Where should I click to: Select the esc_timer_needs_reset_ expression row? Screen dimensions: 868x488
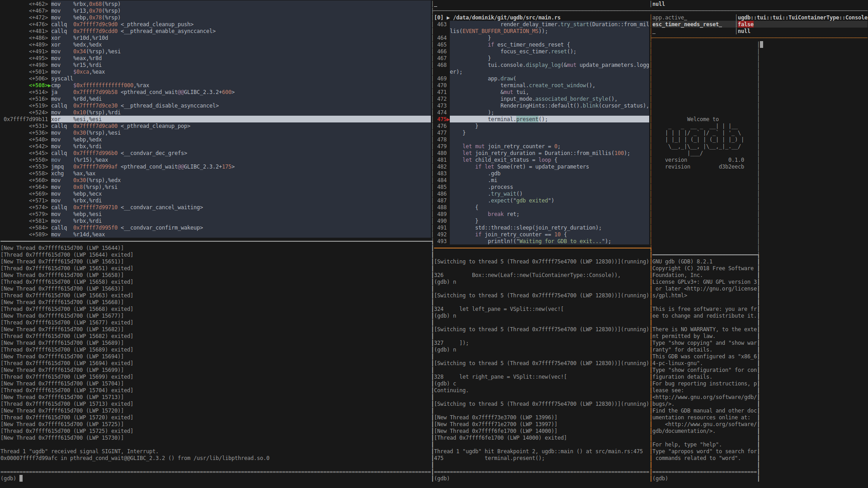687,24
